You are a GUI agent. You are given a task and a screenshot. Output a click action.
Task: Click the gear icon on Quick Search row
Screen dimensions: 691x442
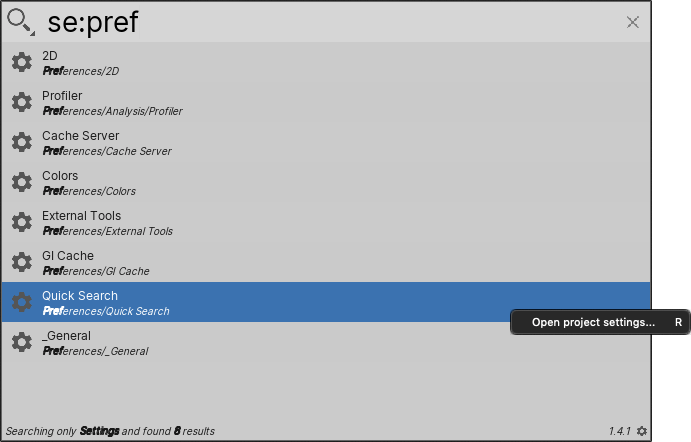click(22, 302)
